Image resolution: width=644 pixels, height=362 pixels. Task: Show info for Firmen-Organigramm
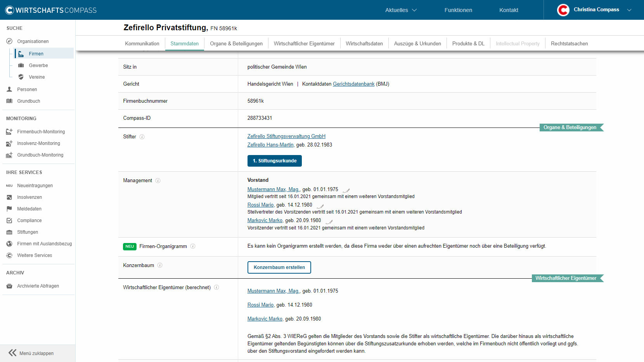tap(193, 246)
